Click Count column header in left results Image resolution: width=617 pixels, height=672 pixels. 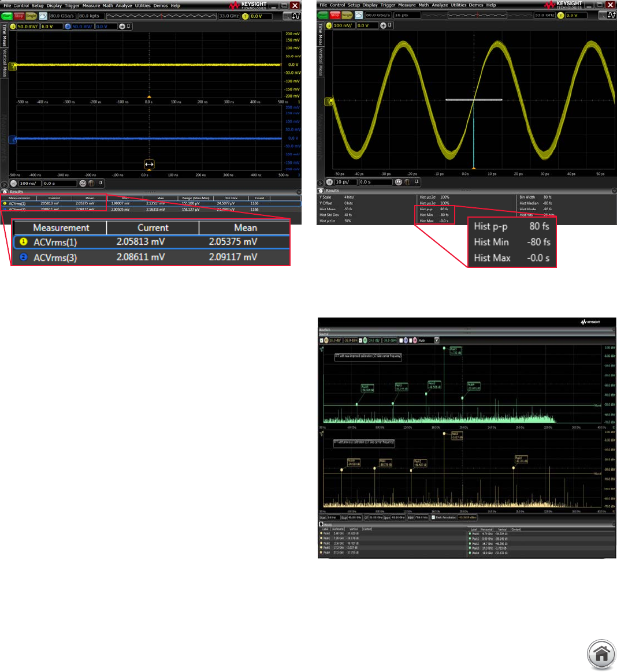coord(259,198)
